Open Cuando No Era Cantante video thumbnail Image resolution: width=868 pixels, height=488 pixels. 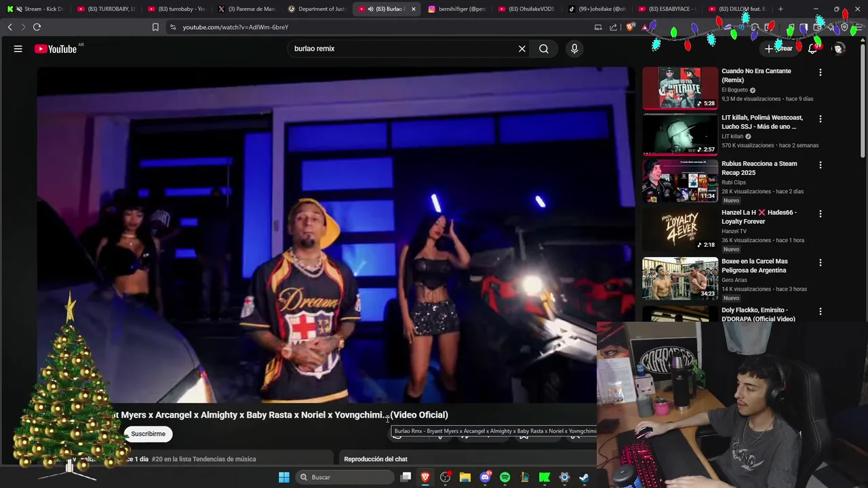680,88
